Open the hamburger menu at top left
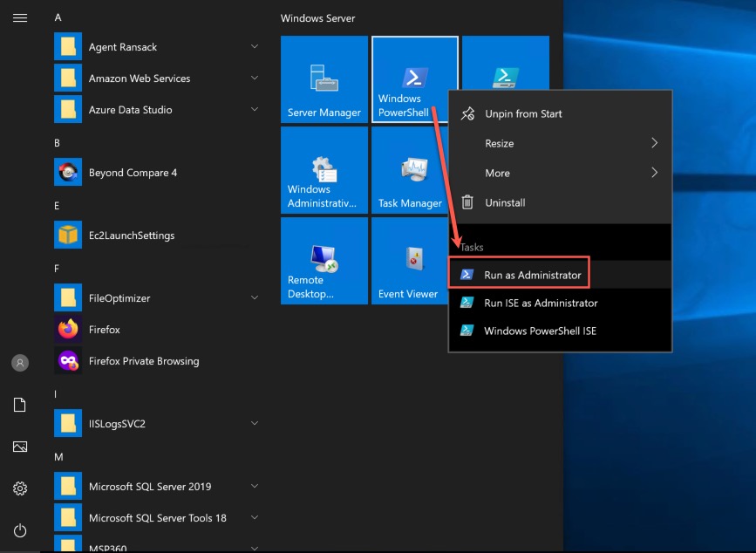Screen dimensions: 756x553 point(20,17)
